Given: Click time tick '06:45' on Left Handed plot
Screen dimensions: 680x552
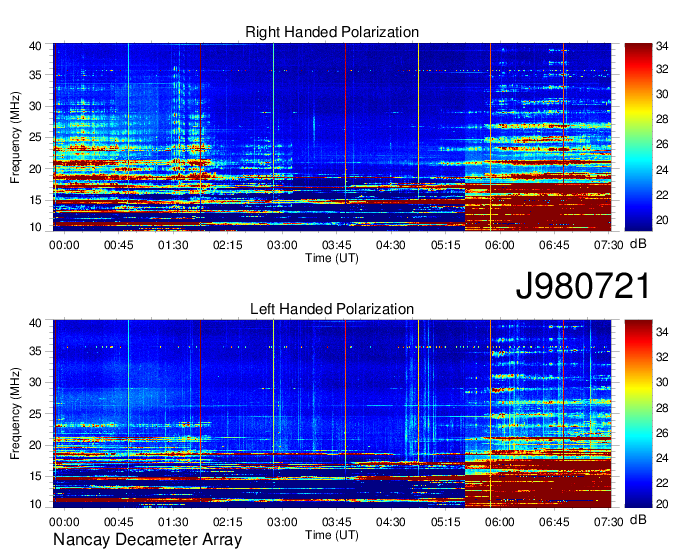Looking at the screenshot, I should coord(554,522).
